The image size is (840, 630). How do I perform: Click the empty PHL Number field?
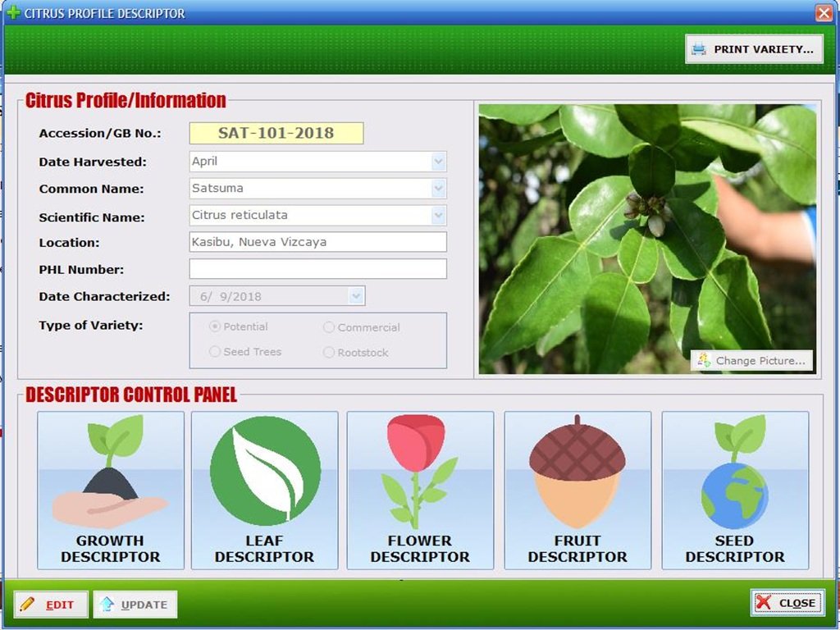click(x=317, y=269)
